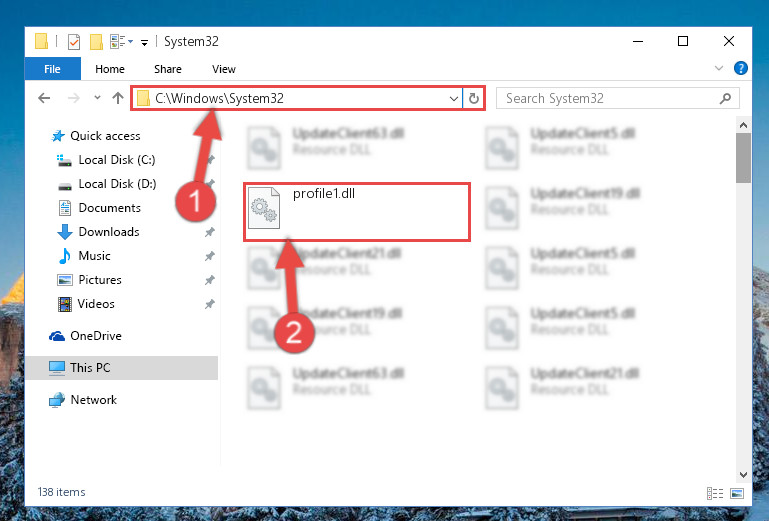Image resolution: width=769 pixels, height=521 pixels.
Task: Open the view layout dropdown in title bar
Action: (121, 42)
